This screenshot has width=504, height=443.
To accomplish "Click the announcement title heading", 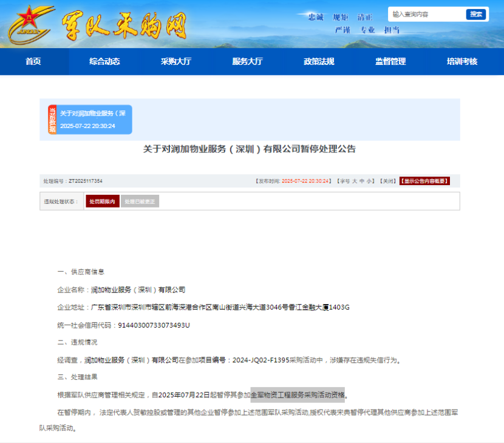I will (x=250, y=149).
